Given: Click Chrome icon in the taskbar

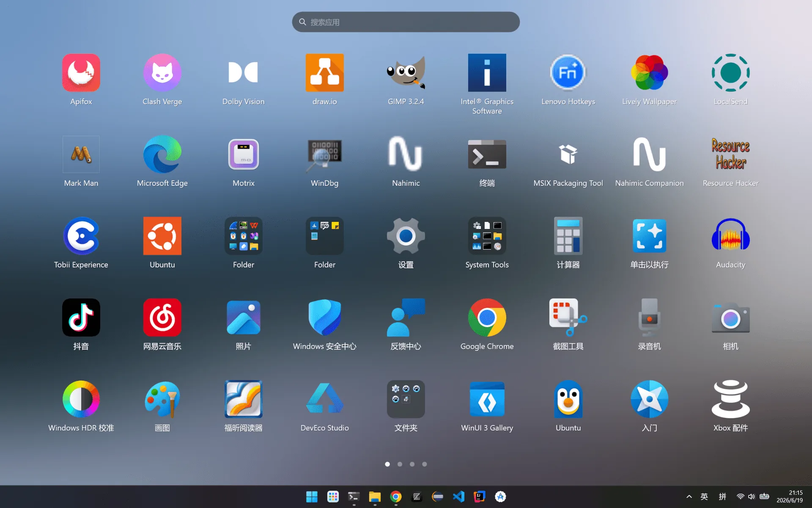Looking at the screenshot, I should point(396,497).
